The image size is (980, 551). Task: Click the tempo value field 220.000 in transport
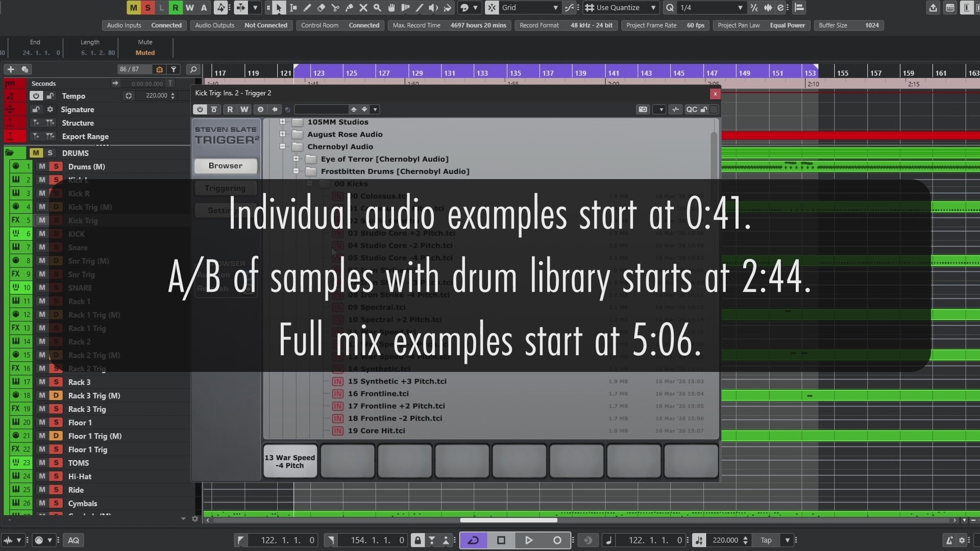coord(725,540)
